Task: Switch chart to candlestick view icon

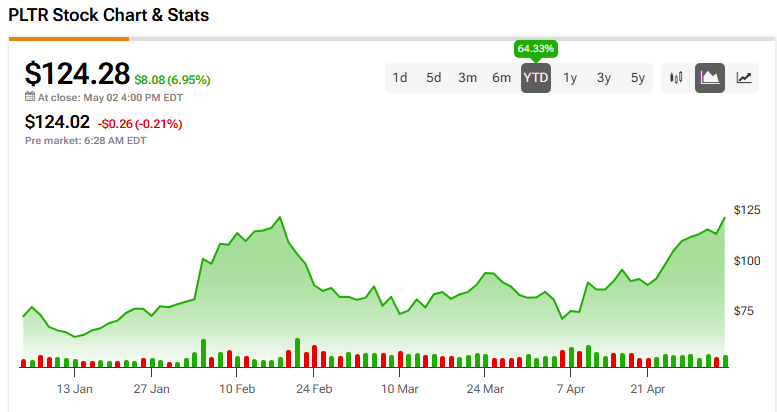Action: click(676, 78)
